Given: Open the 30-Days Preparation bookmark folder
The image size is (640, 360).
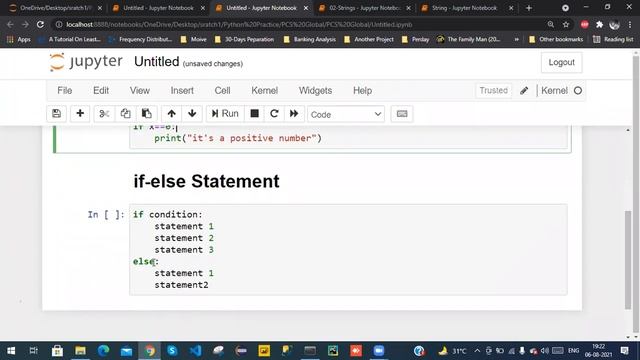Looking at the screenshot, I should [x=244, y=40].
